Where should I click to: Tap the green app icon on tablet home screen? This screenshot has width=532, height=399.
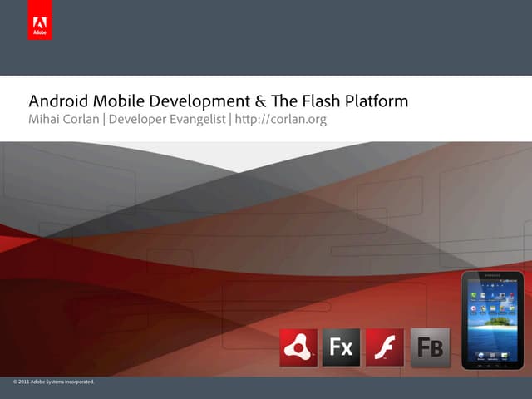pos(475,293)
